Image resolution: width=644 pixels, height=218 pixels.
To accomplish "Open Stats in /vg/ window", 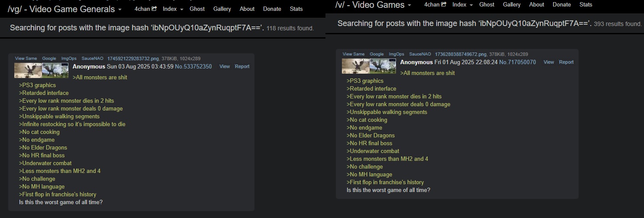I will pyautogui.click(x=296, y=9).
